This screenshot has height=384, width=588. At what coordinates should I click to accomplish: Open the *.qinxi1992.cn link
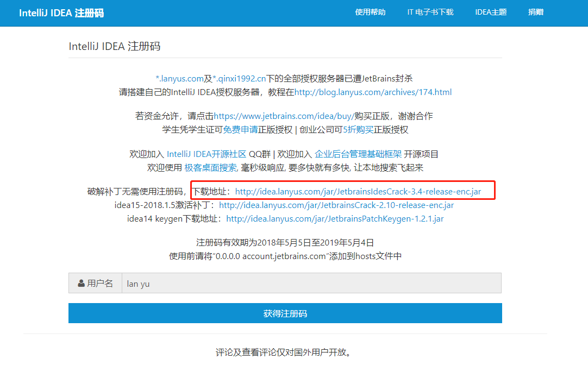point(239,79)
